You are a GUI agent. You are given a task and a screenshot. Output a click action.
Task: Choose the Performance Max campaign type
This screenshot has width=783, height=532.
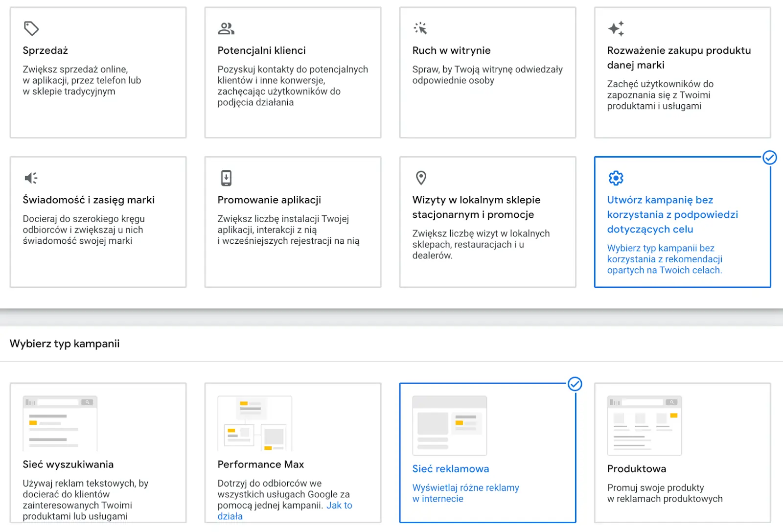(x=260, y=464)
